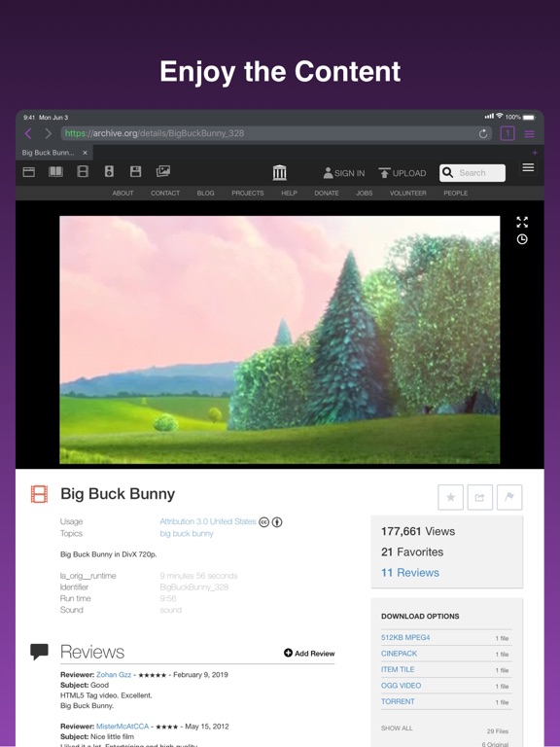Open the site navigation hamburger menu

(528, 167)
